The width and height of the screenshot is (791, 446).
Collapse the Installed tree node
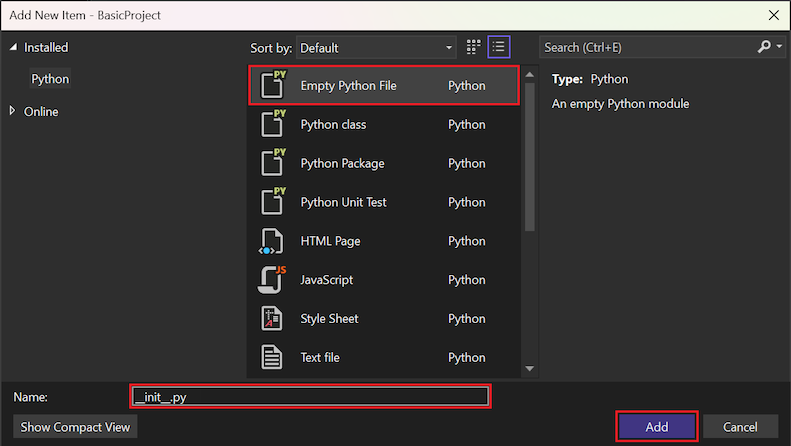click(13, 47)
